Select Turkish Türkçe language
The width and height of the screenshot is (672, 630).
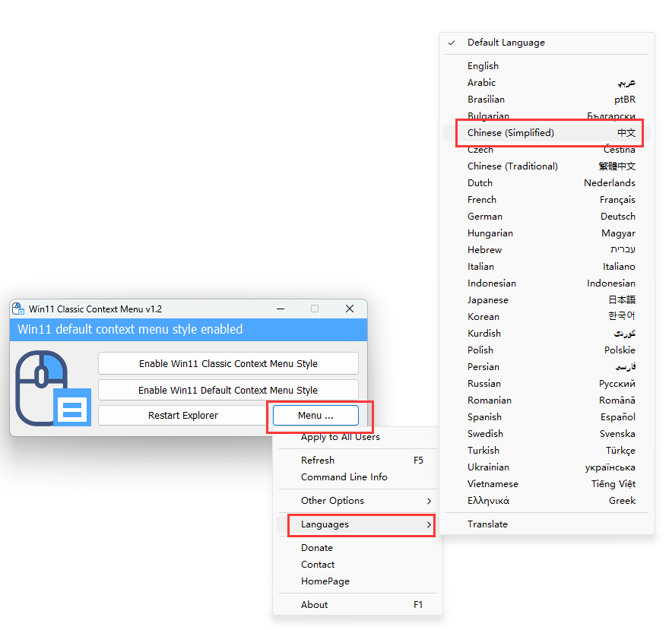pyautogui.click(x=547, y=451)
